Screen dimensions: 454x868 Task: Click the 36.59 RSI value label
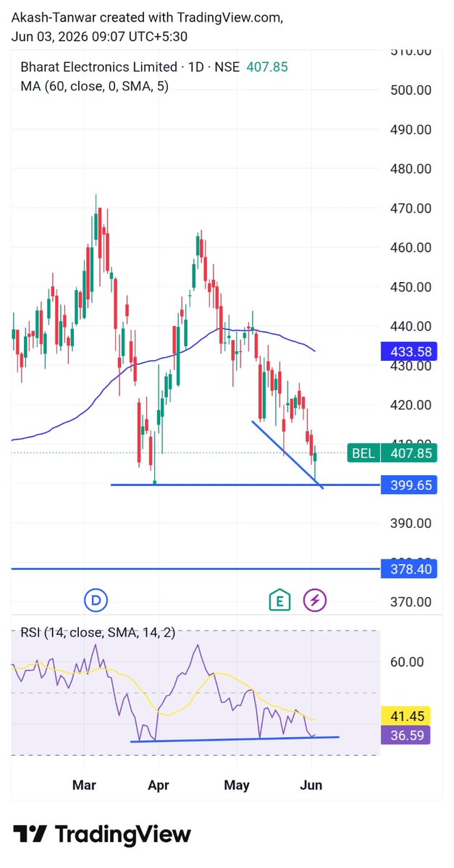pyautogui.click(x=405, y=736)
